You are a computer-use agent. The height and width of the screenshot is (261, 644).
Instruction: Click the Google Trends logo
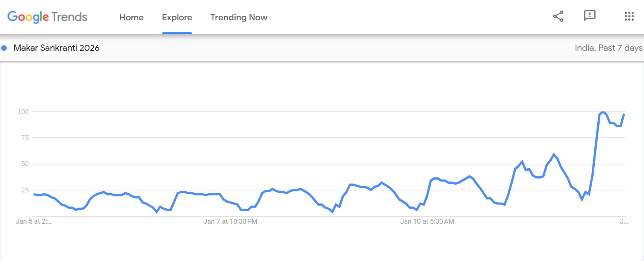coord(48,17)
